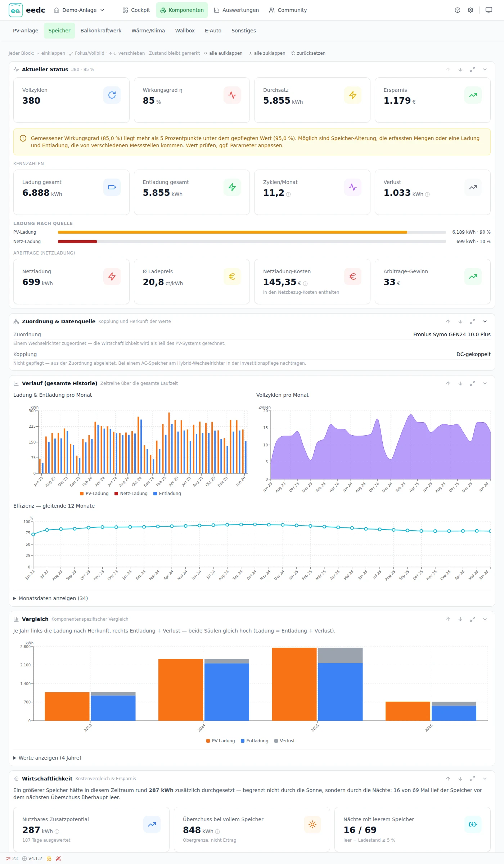Viewport: 504px width, 864px height.
Task: Move Zuordnung & Datenquelle block up
Action: [x=448, y=321]
